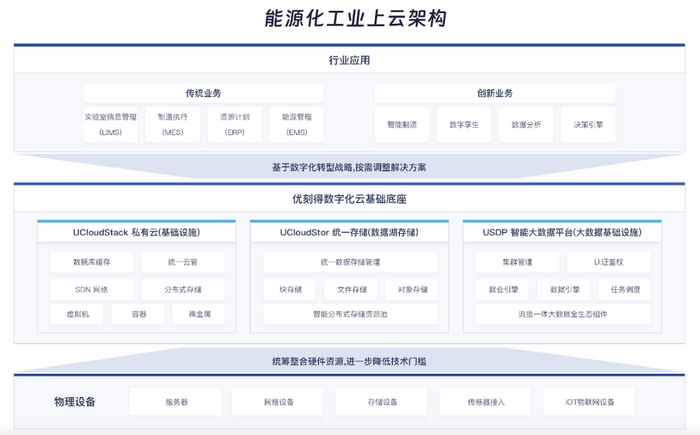
Task: Click the 数据引擎 box under USDP
Action: click(564, 289)
